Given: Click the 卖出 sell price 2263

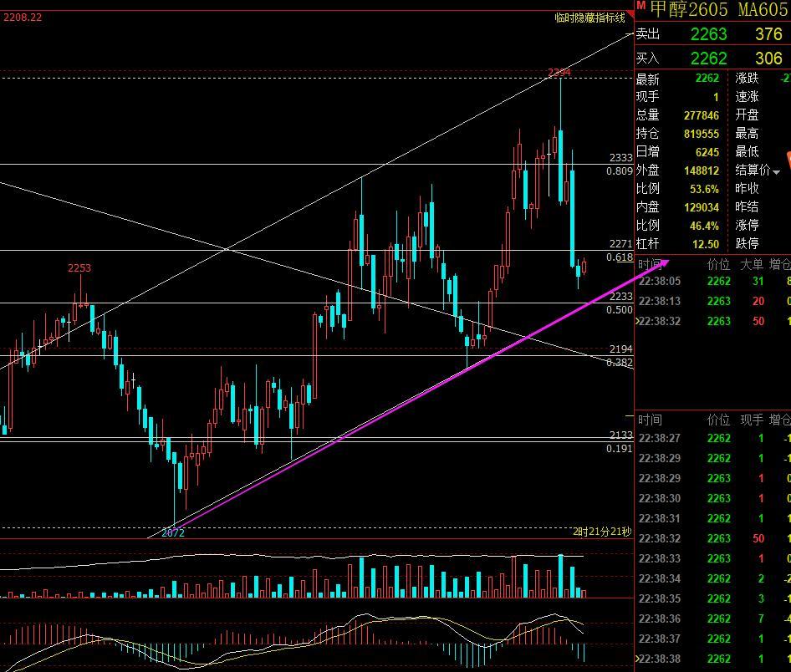Looking at the screenshot, I should coord(708,34).
